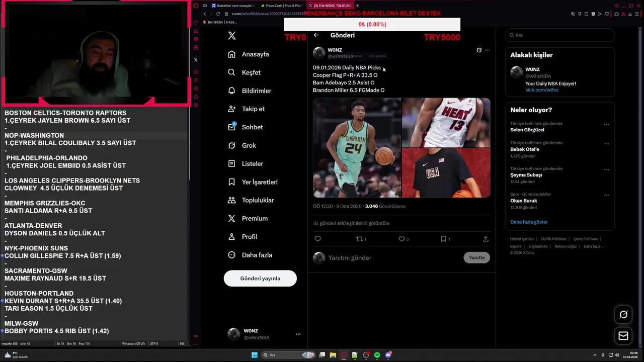The image size is (644, 362).
Task: Reload the page in browser
Action: pyautogui.click(x=218, y=14)
